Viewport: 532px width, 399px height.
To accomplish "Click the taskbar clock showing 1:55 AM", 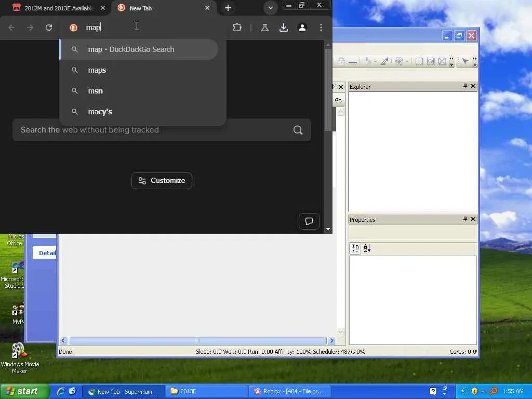I will coord(513,392).
